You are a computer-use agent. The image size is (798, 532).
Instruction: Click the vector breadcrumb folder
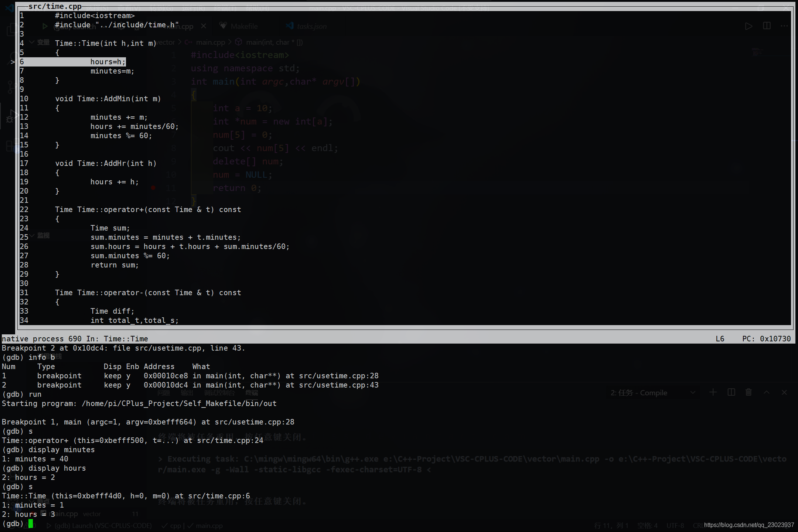click(165, 42)
